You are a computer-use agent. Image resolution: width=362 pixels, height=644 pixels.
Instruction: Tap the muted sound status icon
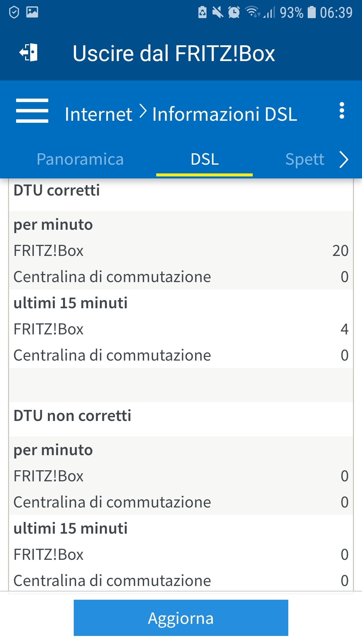pyautogui.click(x=218, y=12)
